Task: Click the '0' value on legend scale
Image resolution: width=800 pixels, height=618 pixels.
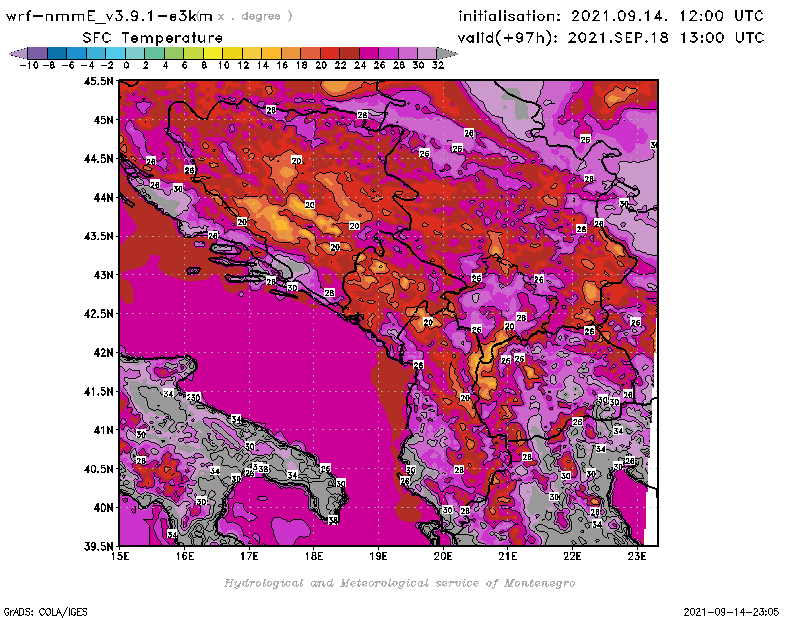Action: click(126, 65)
